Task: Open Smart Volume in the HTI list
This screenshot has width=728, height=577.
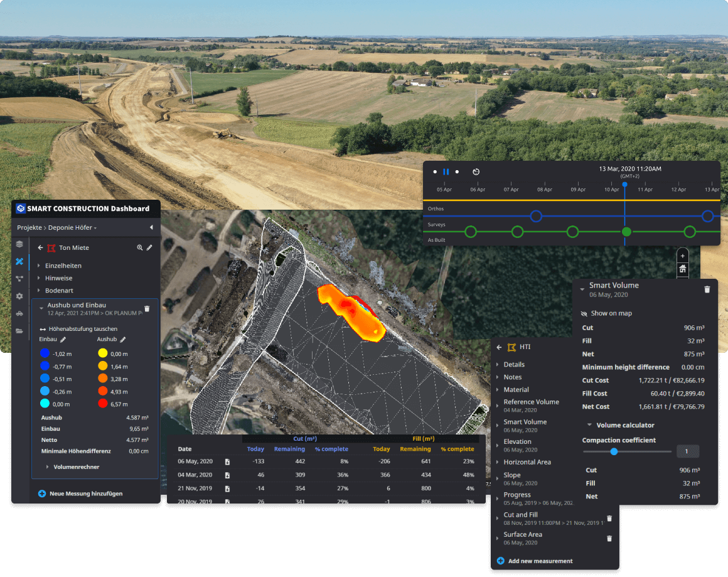Action: coord(525,426)
